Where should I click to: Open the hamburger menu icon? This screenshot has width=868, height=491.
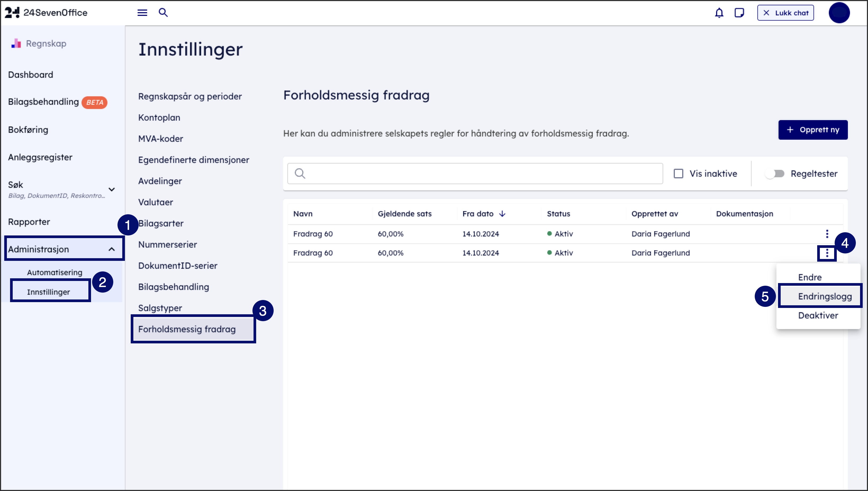tap(142, 13)
